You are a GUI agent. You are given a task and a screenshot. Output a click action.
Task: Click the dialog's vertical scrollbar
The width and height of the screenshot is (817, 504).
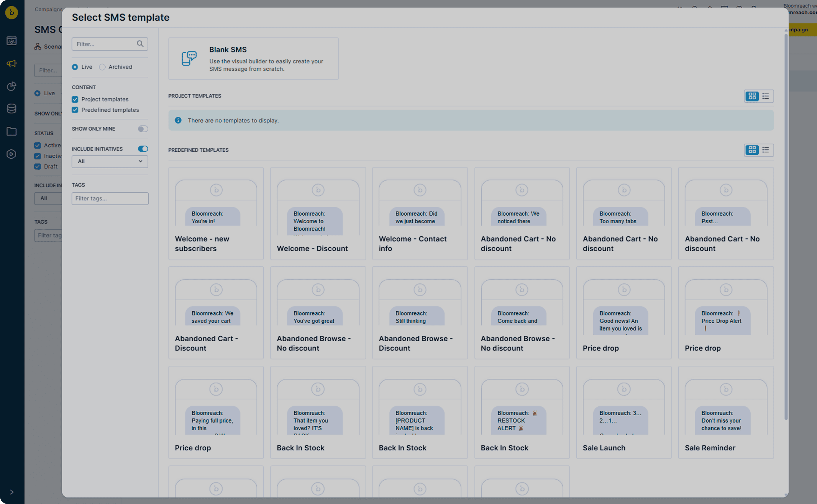[786, 227]
